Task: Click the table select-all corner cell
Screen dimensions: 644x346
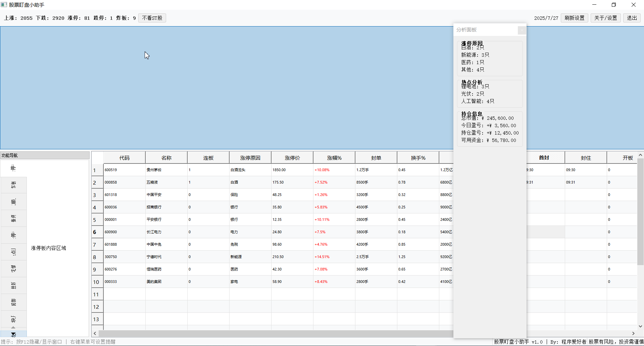Action: [97, 158]
